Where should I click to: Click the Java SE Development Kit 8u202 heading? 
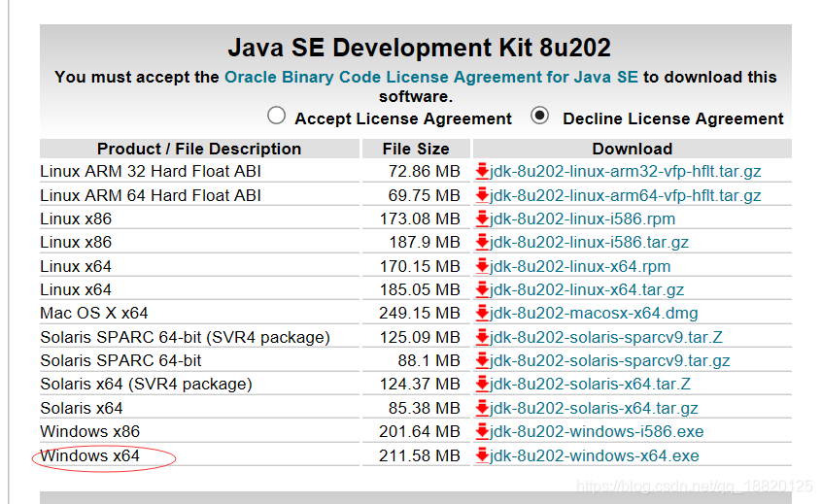(419, 48)
